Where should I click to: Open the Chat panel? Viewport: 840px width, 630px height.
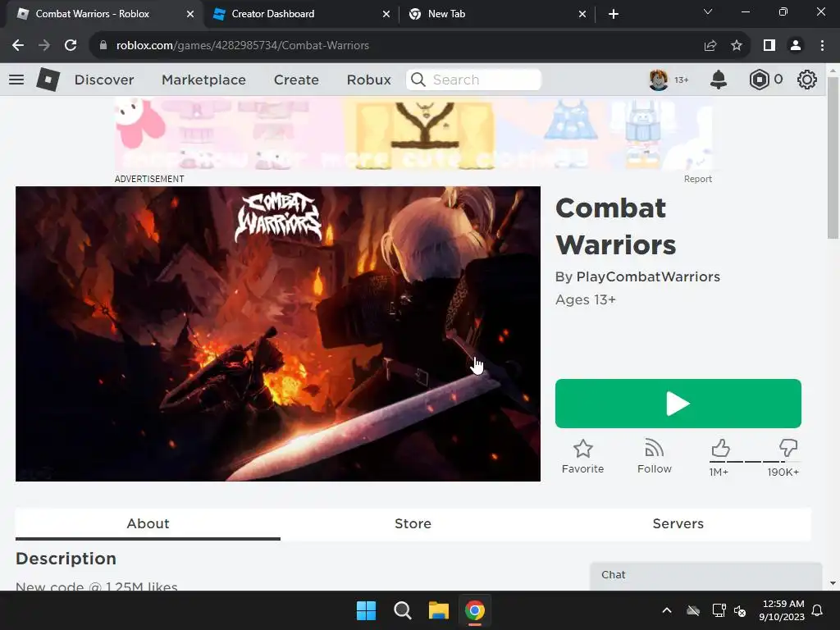(x=705, y=575)
